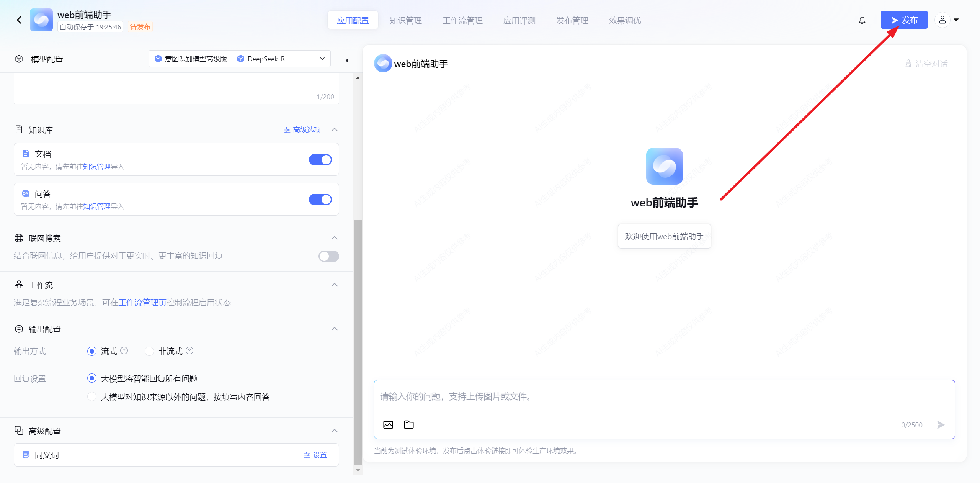The width and height of the screenshot is (980, 483).
Task: Open the model selection dropdown
Action: [240, 59]
